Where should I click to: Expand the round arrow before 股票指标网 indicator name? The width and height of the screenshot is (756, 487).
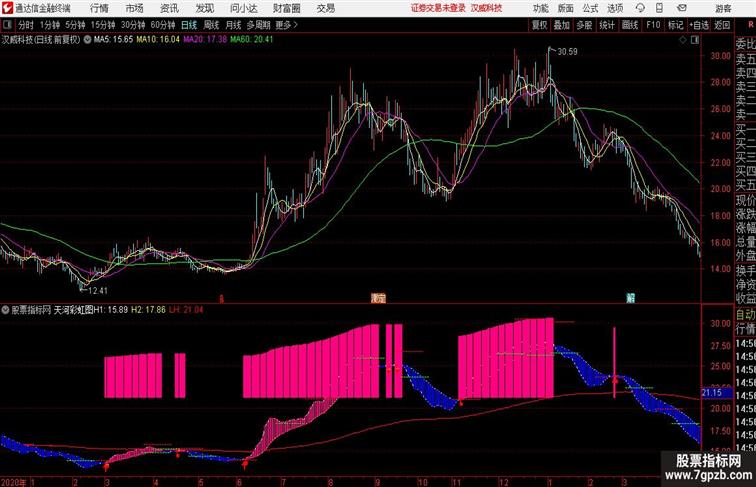pyautogui.click(x=5, y=310)
